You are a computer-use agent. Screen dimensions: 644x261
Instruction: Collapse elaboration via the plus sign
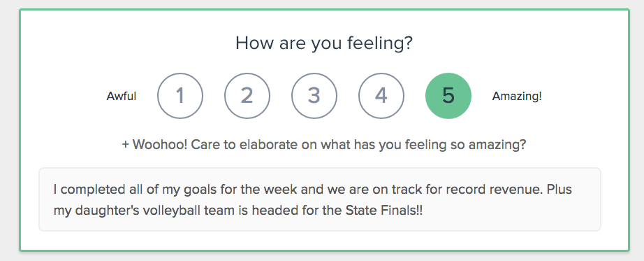pos(126,146)
